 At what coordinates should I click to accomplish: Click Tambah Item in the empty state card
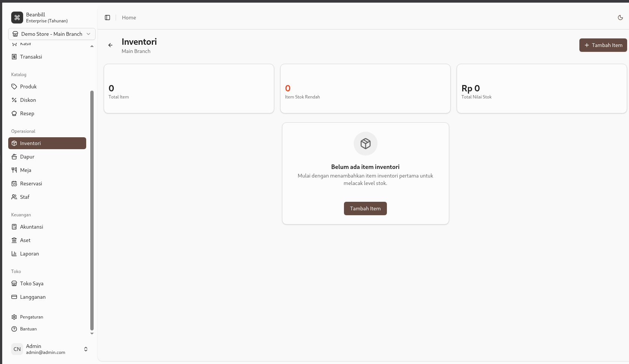(x=365, y=208)
